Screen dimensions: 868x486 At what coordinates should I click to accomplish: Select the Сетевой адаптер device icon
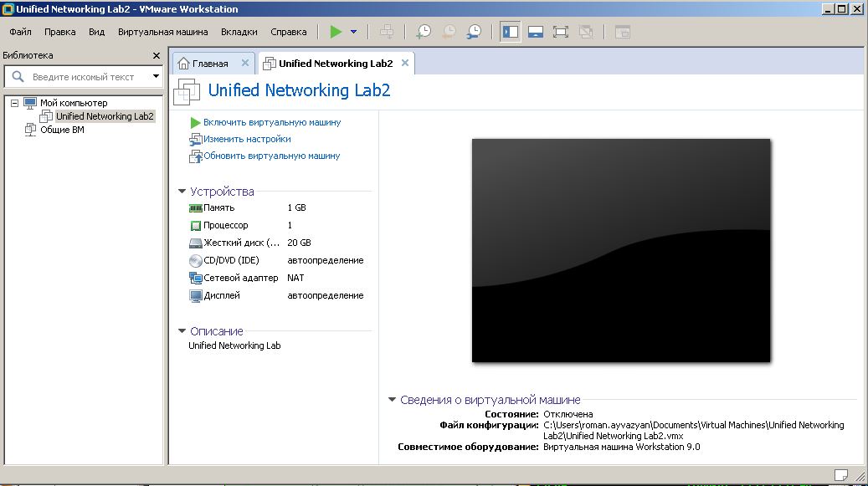pyautogui.click(x=195, y=278)
